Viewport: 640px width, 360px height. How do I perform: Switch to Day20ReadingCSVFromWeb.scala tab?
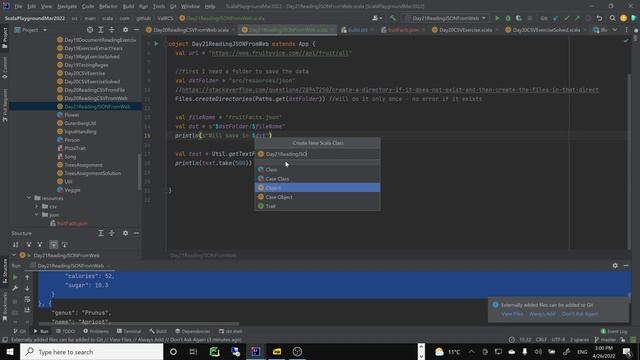point(191,30)
